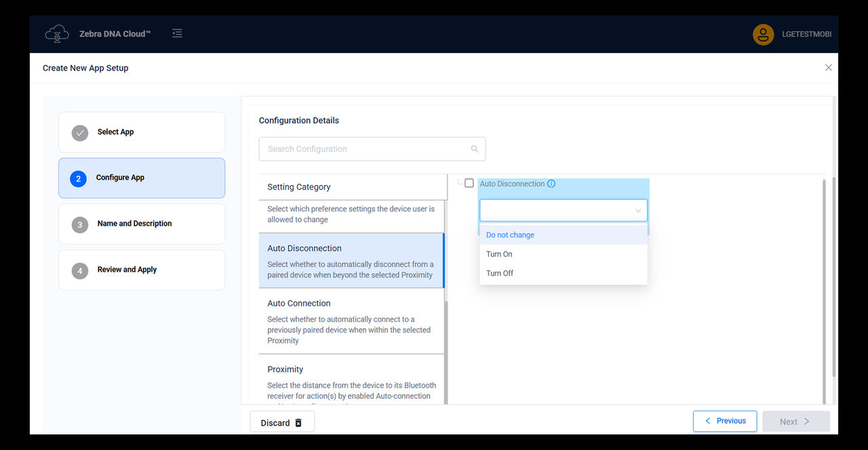
Task: Click the step 4 circle for Review and Apply
Action: (79, 270)
